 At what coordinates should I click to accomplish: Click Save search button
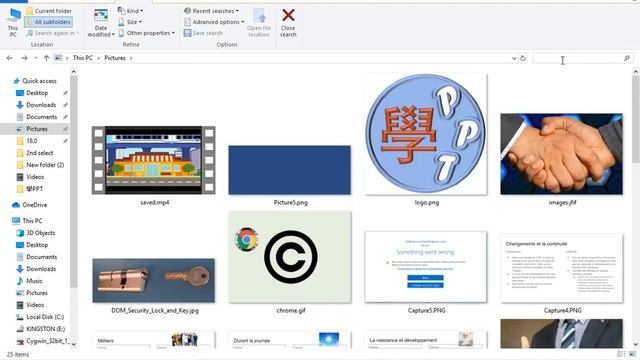(203, 33)
